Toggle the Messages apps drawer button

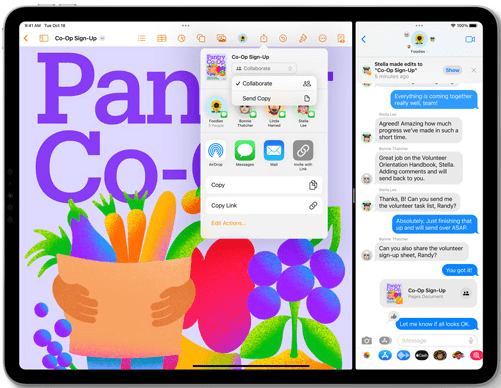(385, 341)
